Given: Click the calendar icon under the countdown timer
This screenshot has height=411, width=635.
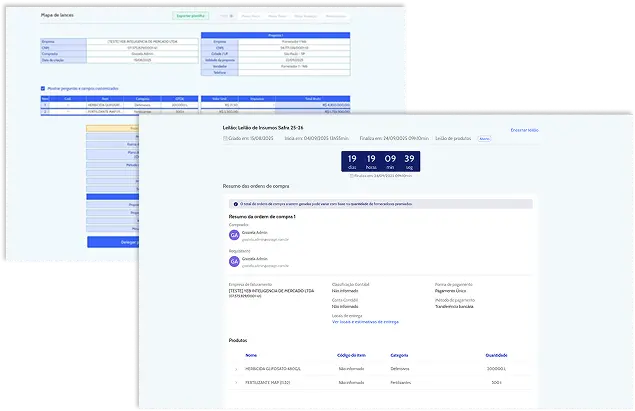Looking at the screenshot, I should point(350,175).
